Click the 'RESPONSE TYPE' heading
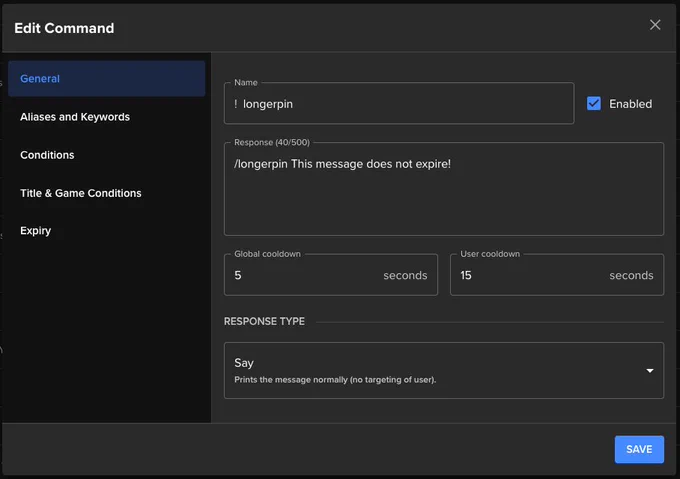This screenshot has height=479, width=680. click(264, 321)
